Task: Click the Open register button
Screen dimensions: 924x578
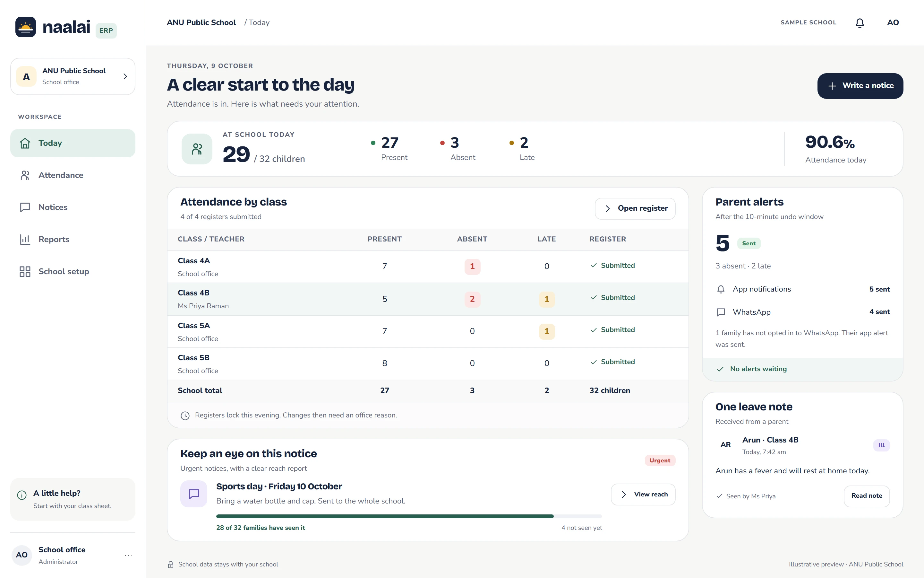Action: (635, 209)
